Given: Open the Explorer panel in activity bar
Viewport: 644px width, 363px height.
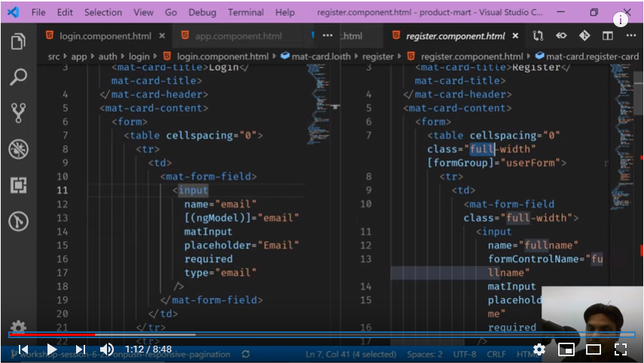Looking at the screenshot, I should coord(19,41).
